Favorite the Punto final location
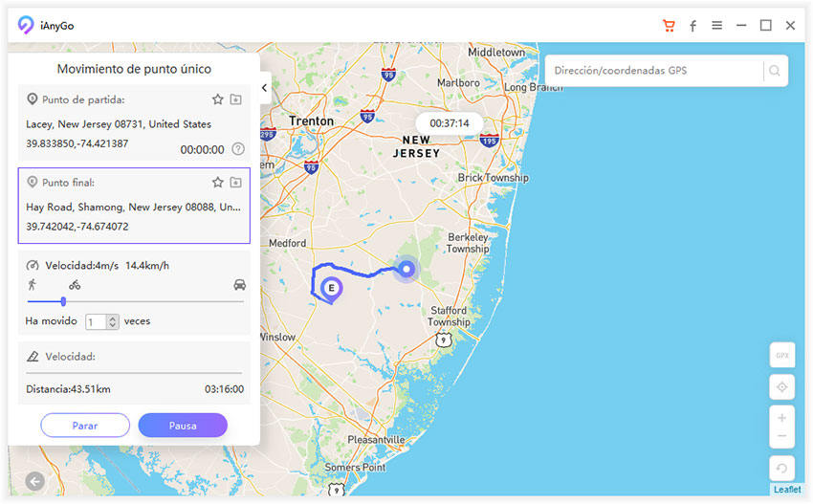 [218, 182]
